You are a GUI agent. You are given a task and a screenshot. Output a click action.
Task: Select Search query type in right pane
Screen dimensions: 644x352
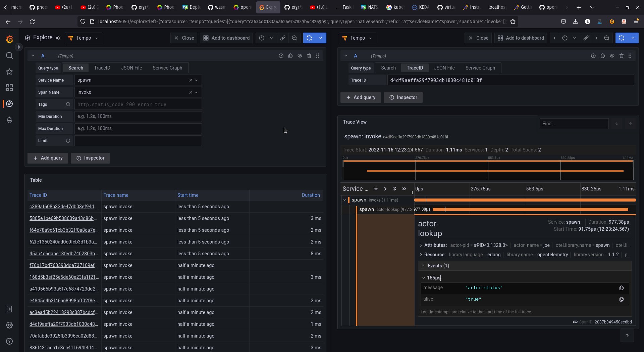tap(388, 68)
